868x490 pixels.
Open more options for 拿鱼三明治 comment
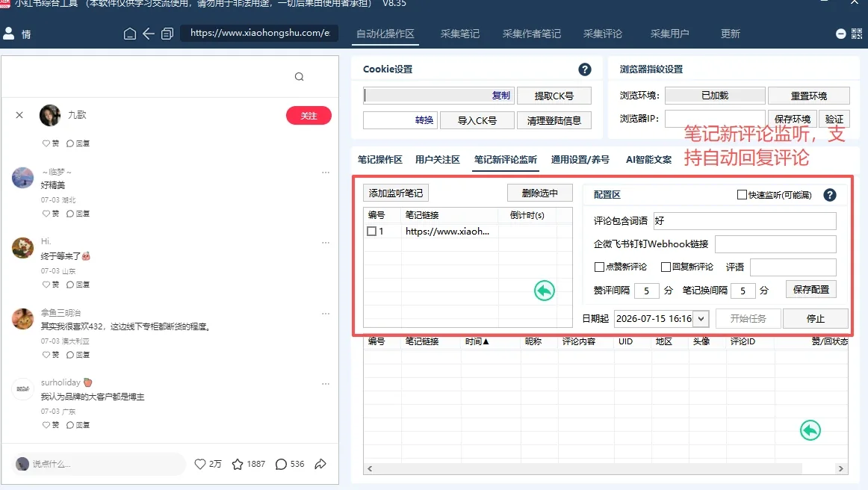click(326, 314)
